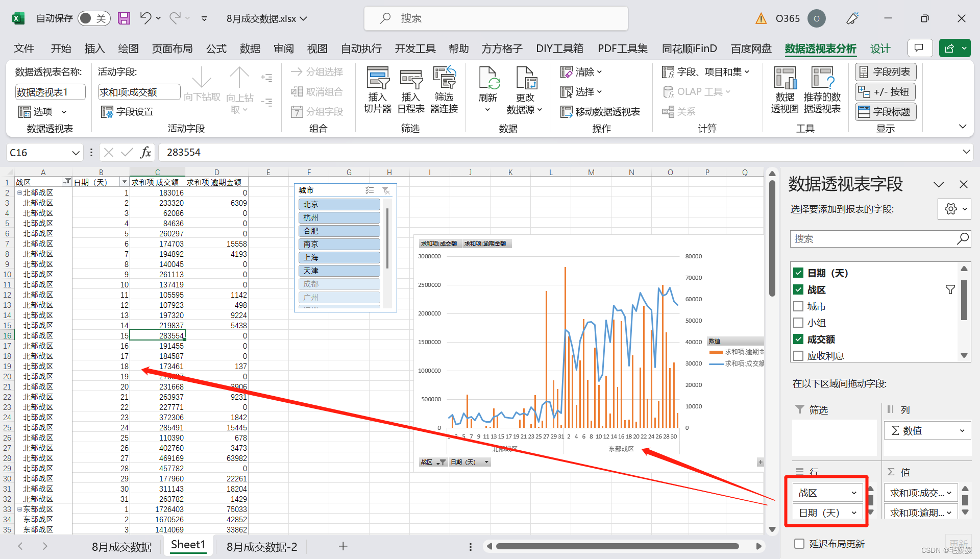Click the slicer multi-select icon
This screenshot has width=980, height=559.
point(370,190)
